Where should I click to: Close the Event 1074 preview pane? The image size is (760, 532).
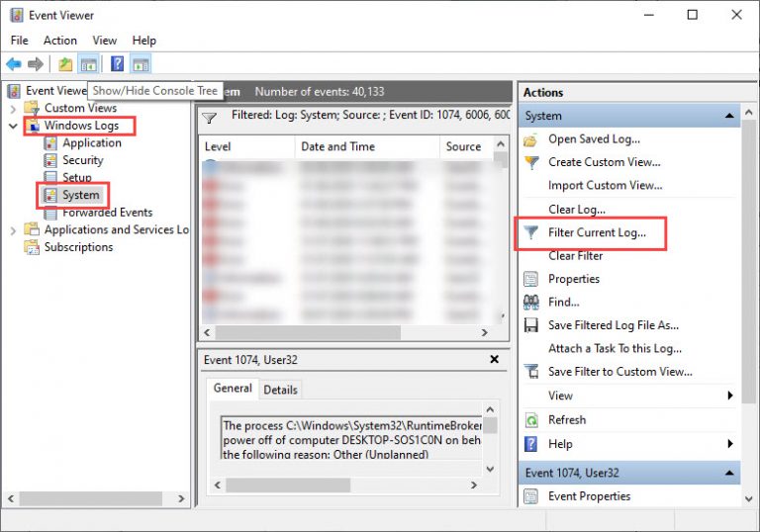(495, 360)
